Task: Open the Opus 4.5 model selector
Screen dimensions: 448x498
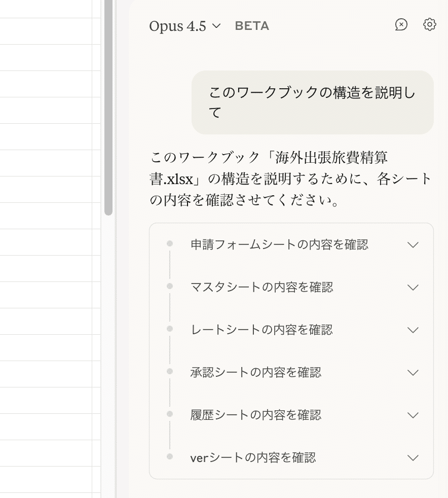Action: (x=185, y=26)
